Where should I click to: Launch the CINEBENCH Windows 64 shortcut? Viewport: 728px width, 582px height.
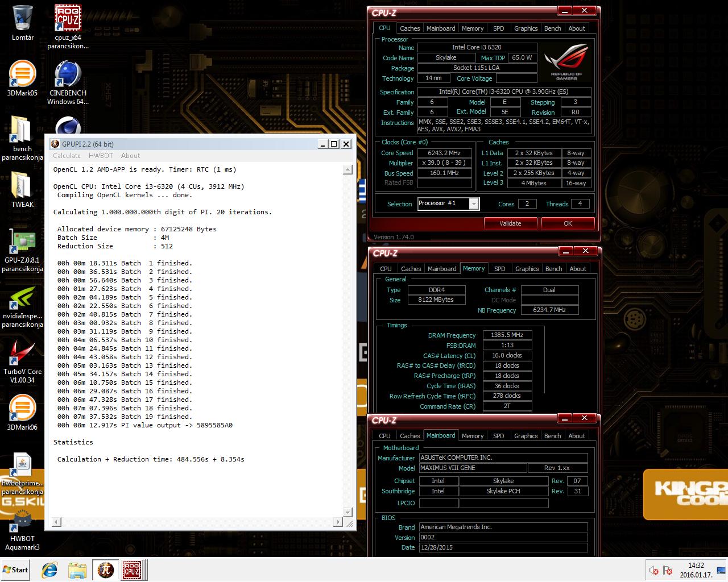tap(68, 74)
